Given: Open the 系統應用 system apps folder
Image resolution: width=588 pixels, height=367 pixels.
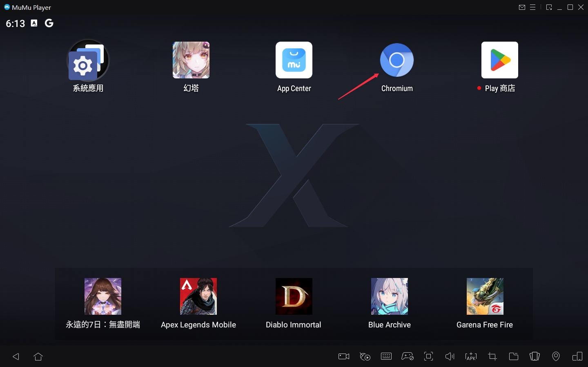Looking at the screenshot, I should pyautogui.click(x=88, y=60).
